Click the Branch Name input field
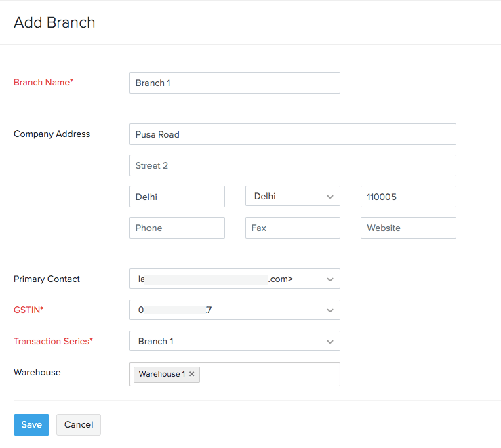This screenshot has width=501, height=448. point(235,83)
